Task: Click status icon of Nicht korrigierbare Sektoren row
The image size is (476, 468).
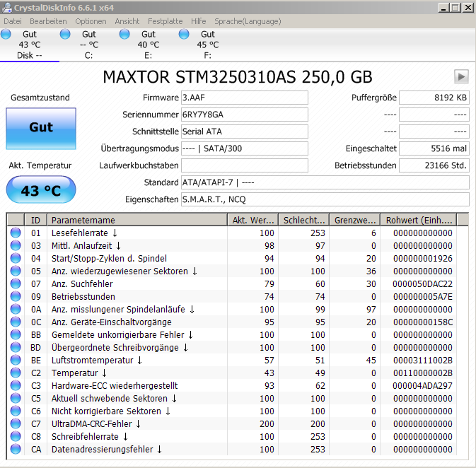Action: [16, 411]
